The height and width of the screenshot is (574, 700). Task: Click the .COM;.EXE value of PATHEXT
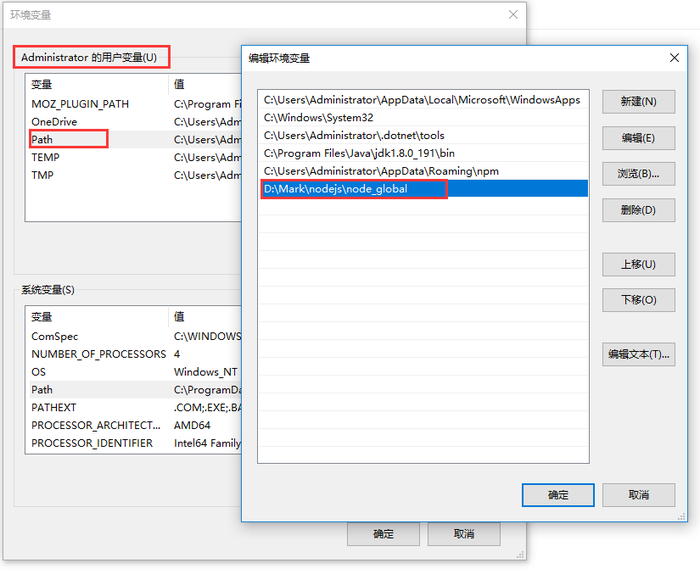pos(208,408)
